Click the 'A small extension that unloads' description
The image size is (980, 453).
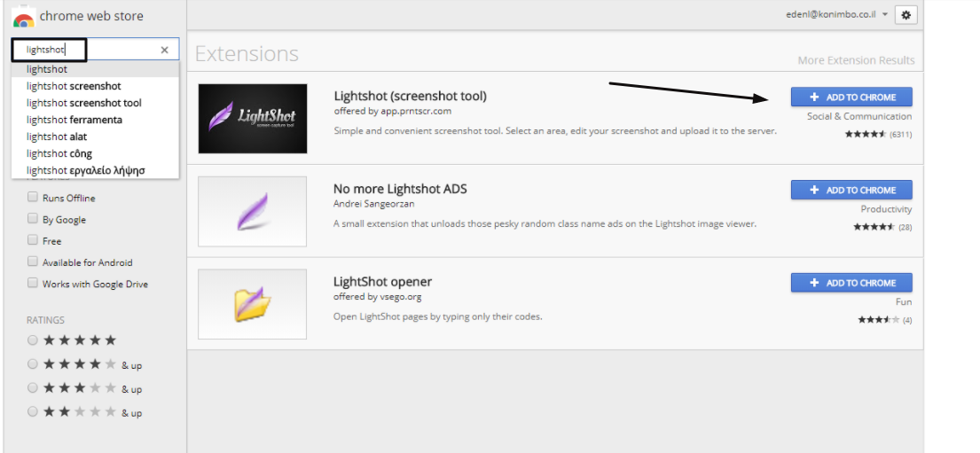(545, 223)
